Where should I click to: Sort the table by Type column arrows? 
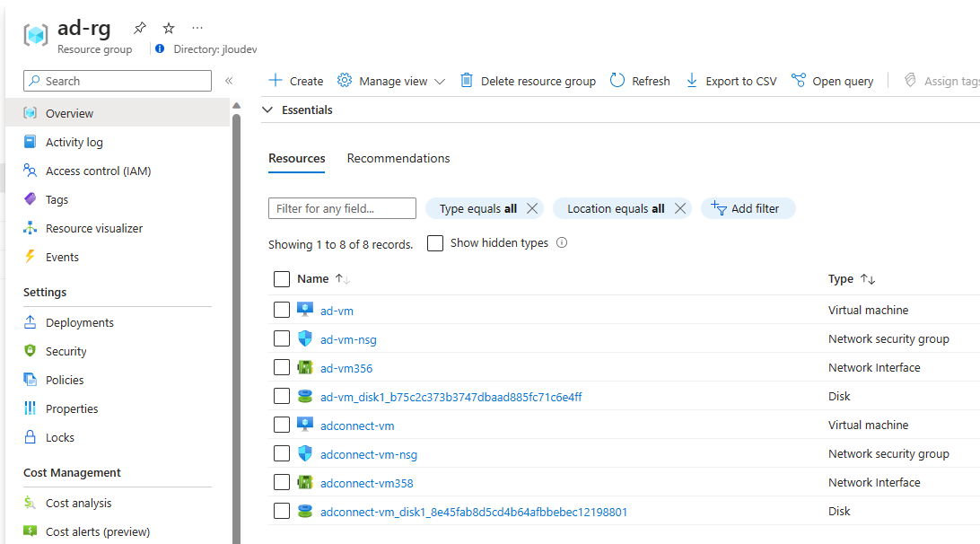pos(868,279)
